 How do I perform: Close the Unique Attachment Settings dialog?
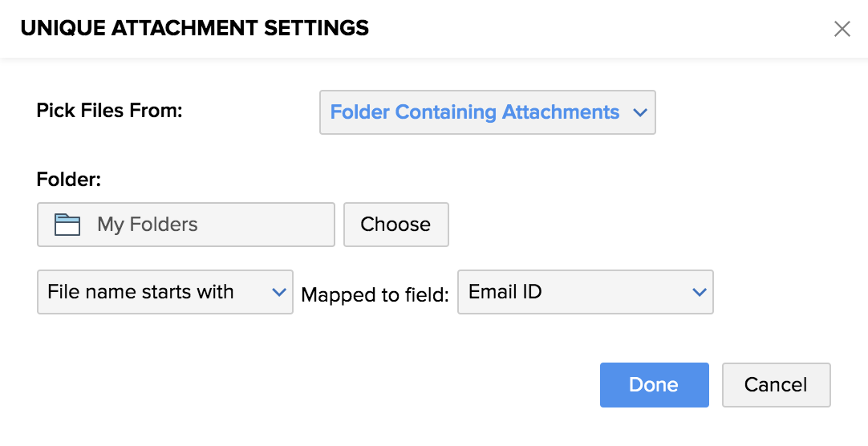tap(842, 30)
